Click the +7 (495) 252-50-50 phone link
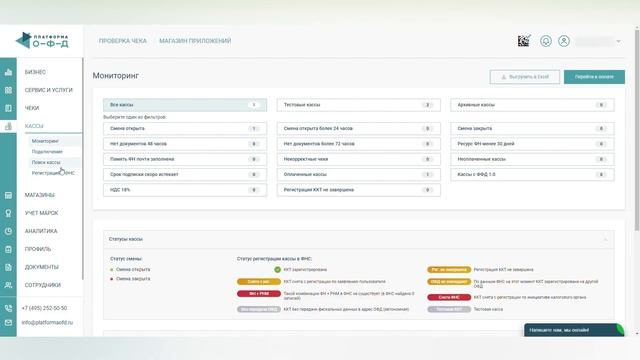 tap(44, 308)
